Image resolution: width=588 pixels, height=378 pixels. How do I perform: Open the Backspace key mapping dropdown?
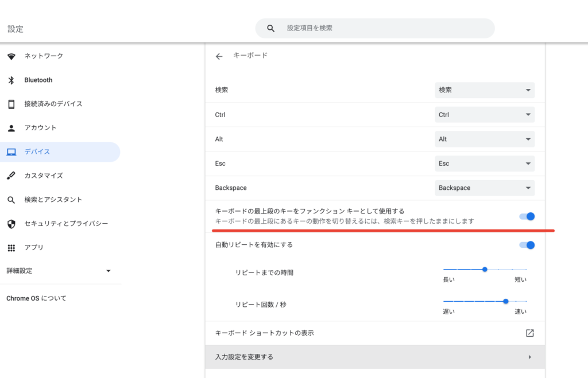pyautogui.click(x=485, y=188)
